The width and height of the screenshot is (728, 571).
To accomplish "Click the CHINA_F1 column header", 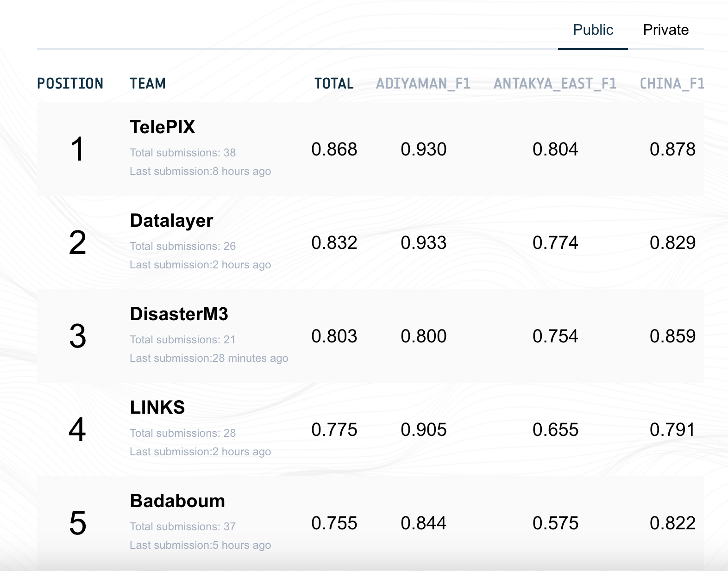I will (x=672, y=84).
